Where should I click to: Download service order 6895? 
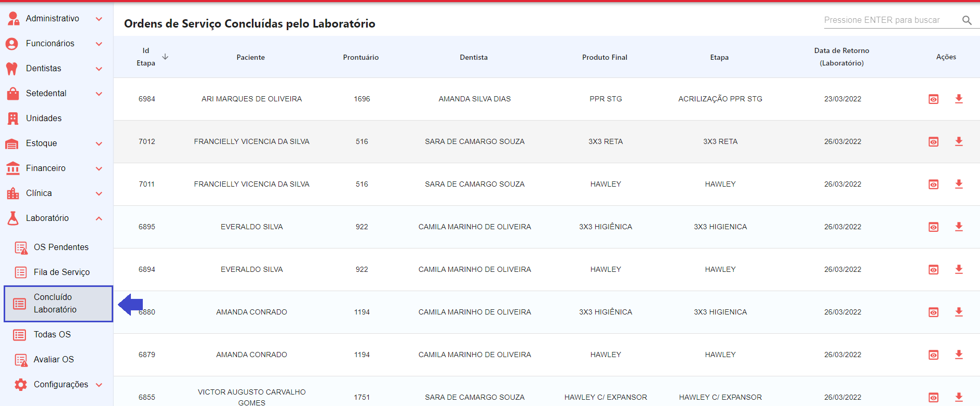point(959,227)
